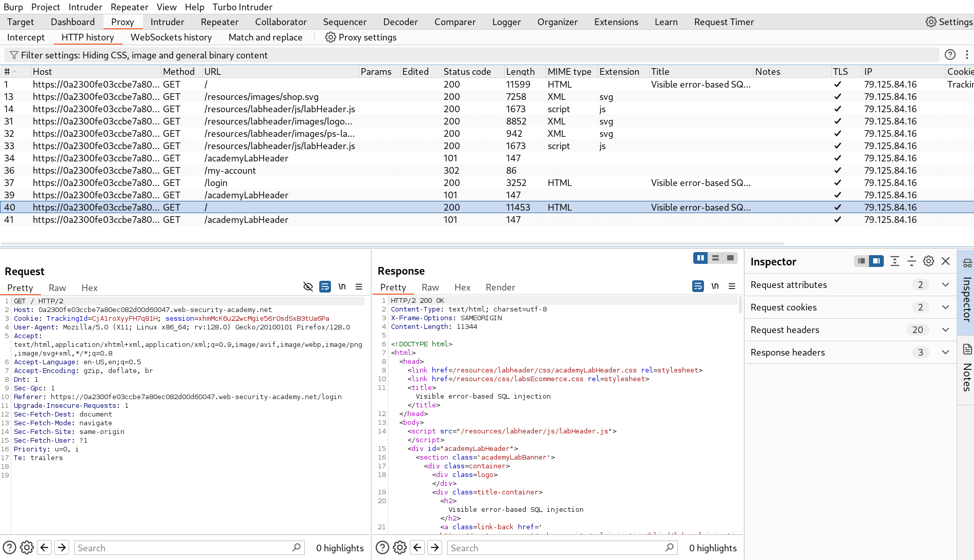Open Proxy settings gear icon
Screen dimensions: 974x560
click(330, 37)
